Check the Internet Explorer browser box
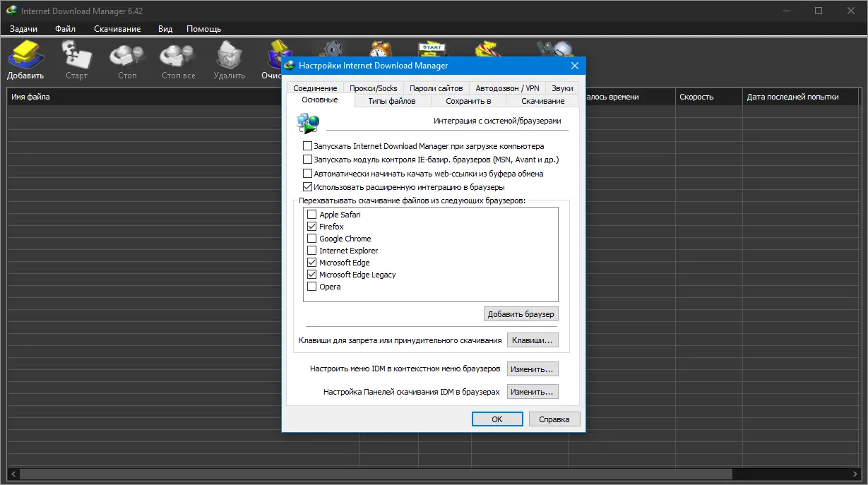This screenshot has height=485, width=868. point(311,251)
